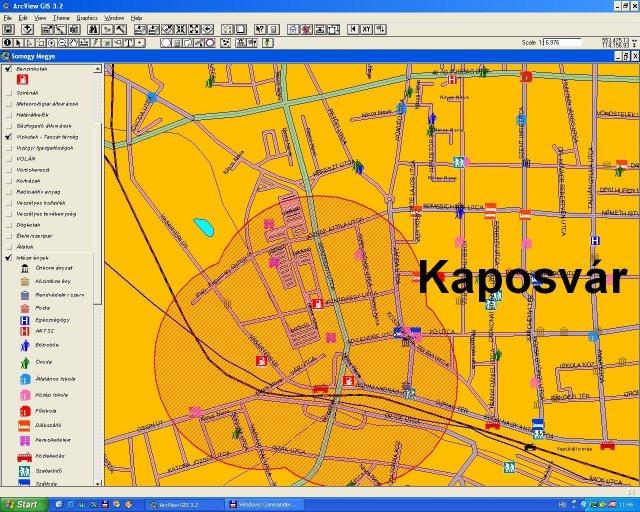Switch to Windows Commander in the taskbar
The height and width of the screenshot is (512, 640).
coord(264,504)
